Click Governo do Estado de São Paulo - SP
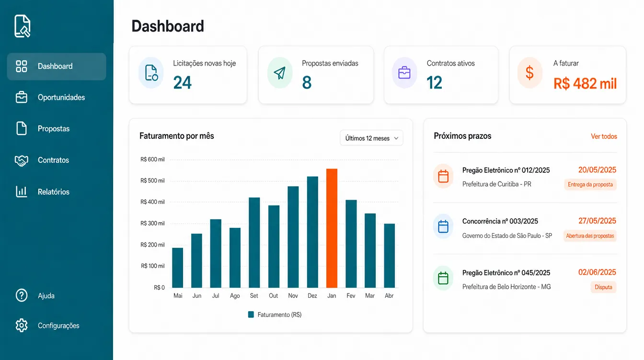This screenshot has width=644, height=360. [507, 236]
